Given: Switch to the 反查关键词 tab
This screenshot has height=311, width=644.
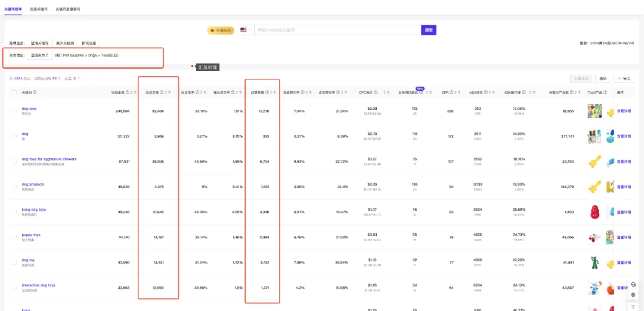Looking at the screenshot, I should pos(38,8).
